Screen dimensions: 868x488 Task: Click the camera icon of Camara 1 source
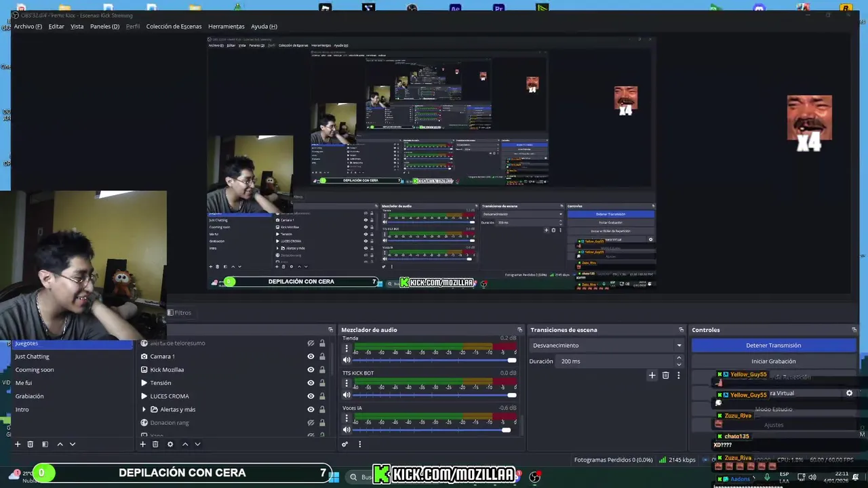click(x=144, y=357)
